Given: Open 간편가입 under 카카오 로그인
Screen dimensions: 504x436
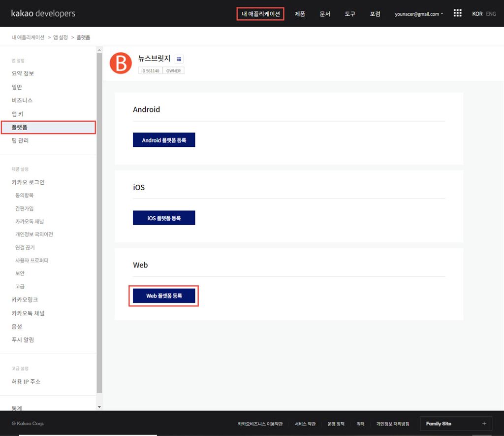Looking at the screenshot, I should (x=25, y=208).
